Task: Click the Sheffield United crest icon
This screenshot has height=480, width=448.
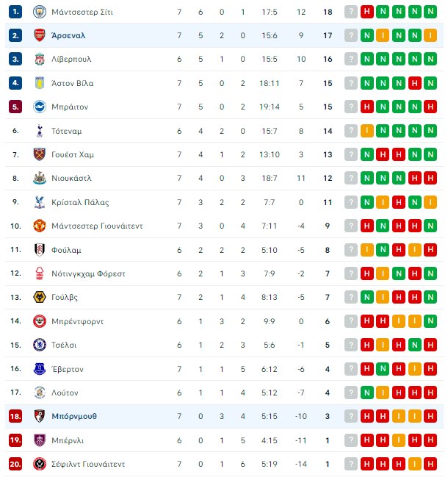Action: tap(40, 464)
